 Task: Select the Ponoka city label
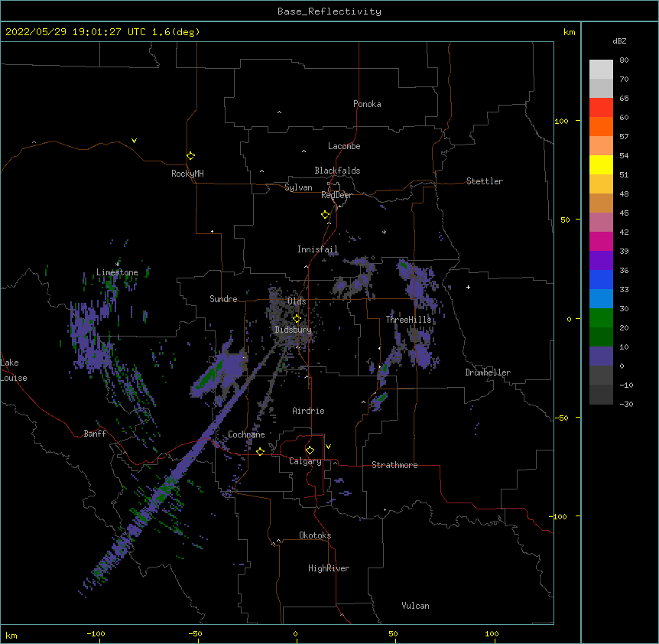367,104
